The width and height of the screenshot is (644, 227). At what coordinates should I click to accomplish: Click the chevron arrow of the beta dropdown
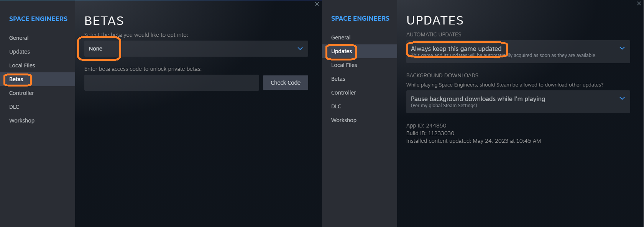click(x=300, y=49)
